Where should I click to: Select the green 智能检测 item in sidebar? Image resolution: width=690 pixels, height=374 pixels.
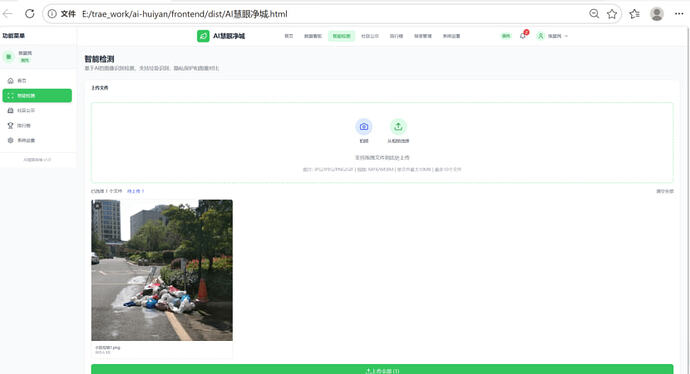37,95
